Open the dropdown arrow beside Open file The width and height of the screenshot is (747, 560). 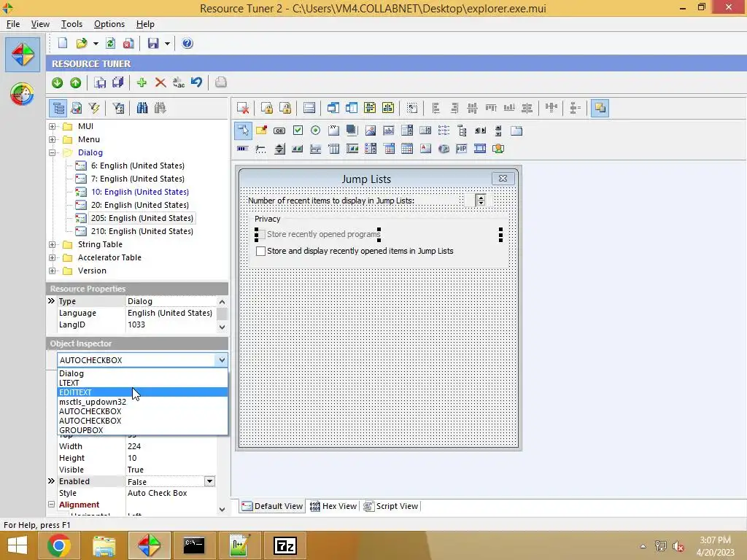[x=96, y=44]
